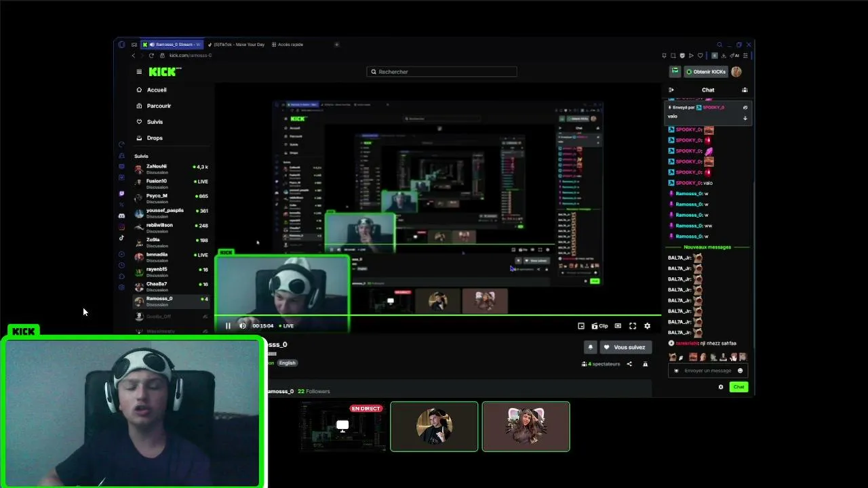Report the stream using the flag icon
The width and height of the screenshot is (868, 488).
click(x=645, y=364)
